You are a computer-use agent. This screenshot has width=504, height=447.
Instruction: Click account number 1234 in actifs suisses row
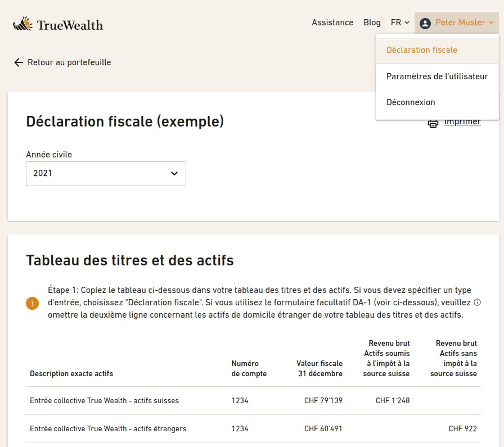(240, 400)
